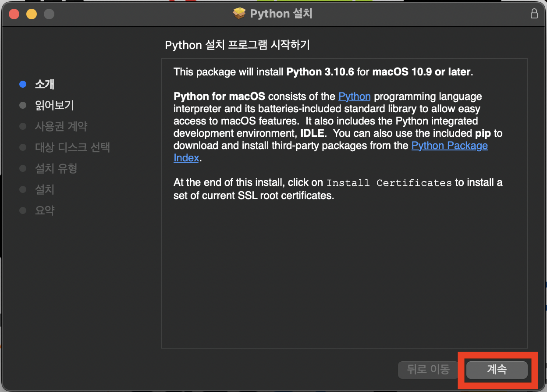Image resolution: width=547 pixels, height=392 pixels.
Task: Click the Install Certificates monospace text
Action: [x=389, y=183]
